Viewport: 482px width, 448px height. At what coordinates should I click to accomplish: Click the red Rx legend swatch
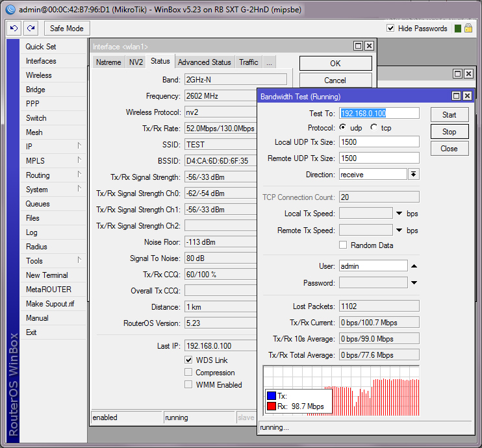click(x=272, y=406)
